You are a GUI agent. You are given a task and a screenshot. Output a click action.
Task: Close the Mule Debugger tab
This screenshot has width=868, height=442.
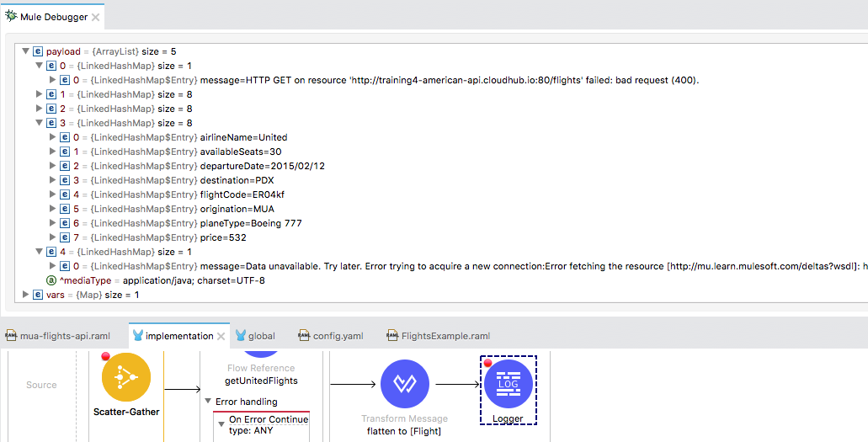[x=96, y=17]
